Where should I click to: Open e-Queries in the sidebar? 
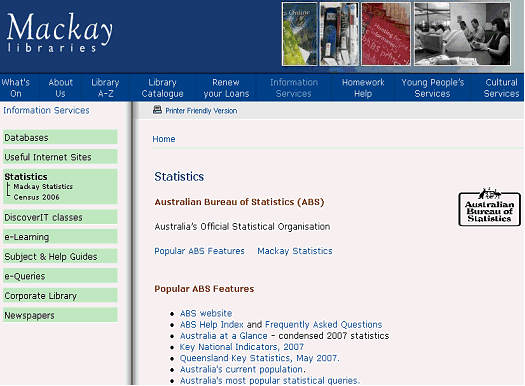coord(60,276)
